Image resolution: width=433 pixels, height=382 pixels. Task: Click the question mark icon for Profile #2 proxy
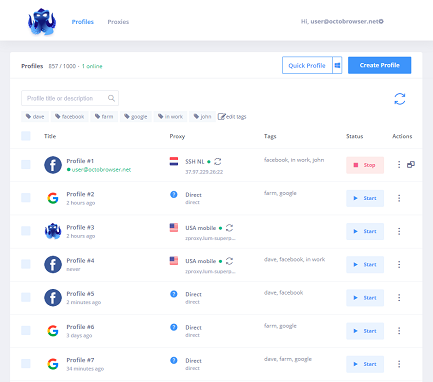[174, 194]
